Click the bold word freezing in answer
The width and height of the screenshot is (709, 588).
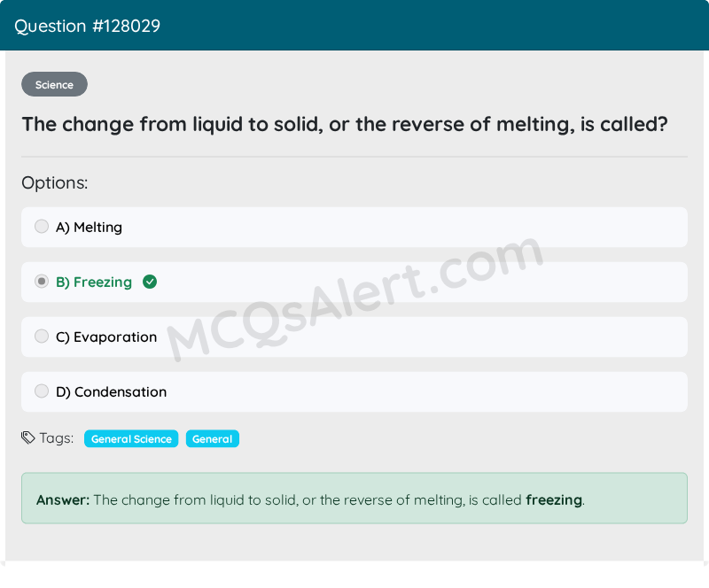(x=554, y=500)
